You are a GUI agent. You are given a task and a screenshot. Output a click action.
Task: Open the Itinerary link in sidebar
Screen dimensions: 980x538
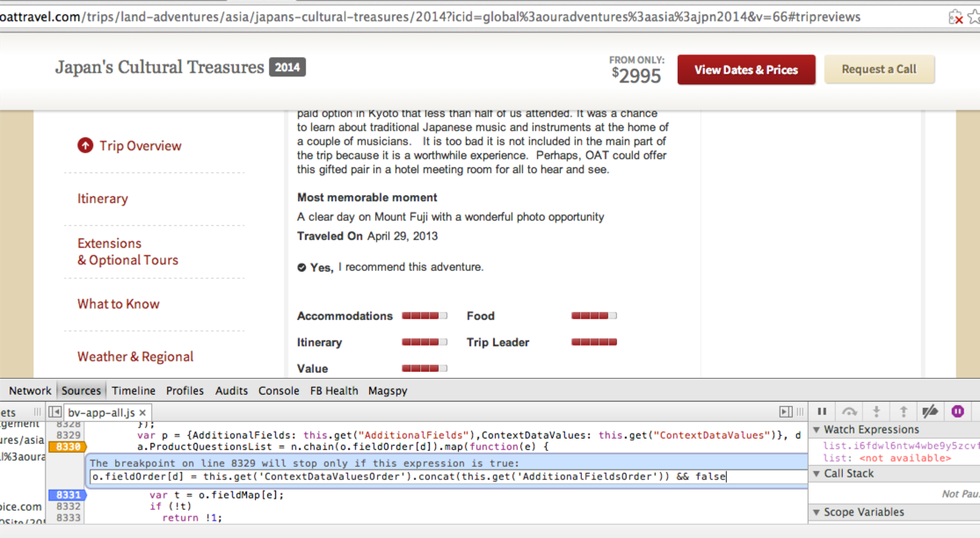(x=102, y=199)
